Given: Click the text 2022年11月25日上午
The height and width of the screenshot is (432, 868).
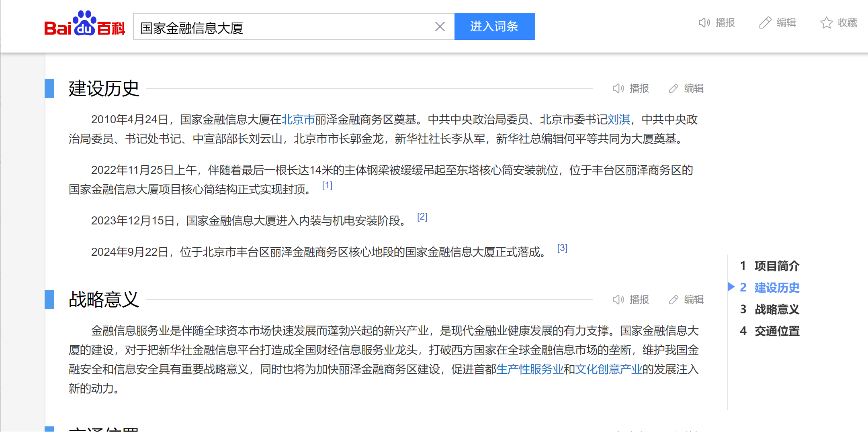Looking at the screenshot, I should [x=143, y=170].
